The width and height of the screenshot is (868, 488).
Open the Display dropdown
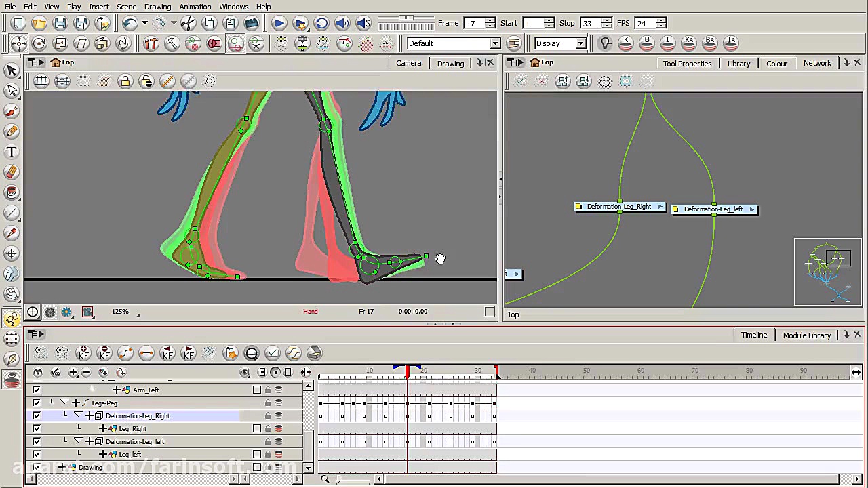pos(580,43)
